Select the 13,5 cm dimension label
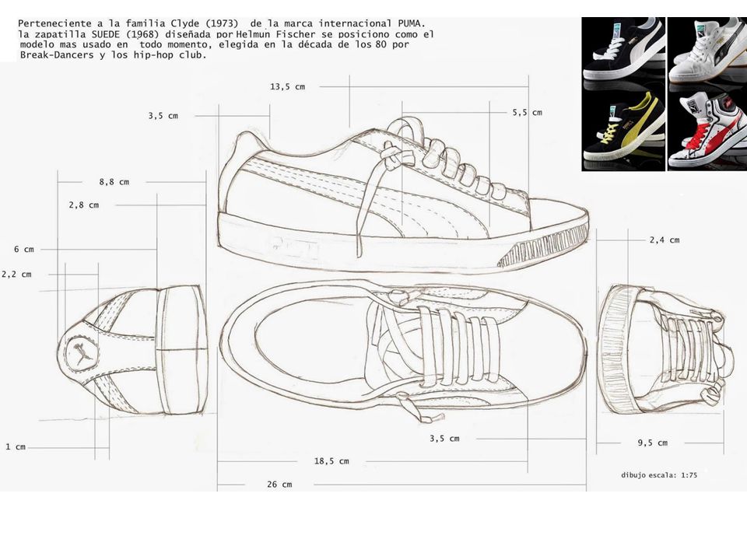This screenshot has width=747, height=560. (287, 86)
